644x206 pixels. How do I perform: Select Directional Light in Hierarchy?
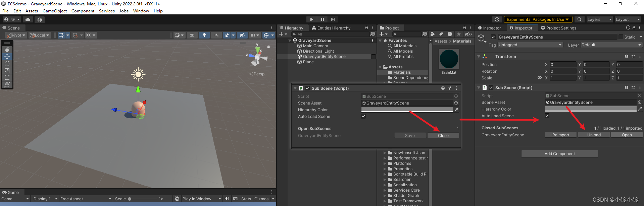point(318,51)
